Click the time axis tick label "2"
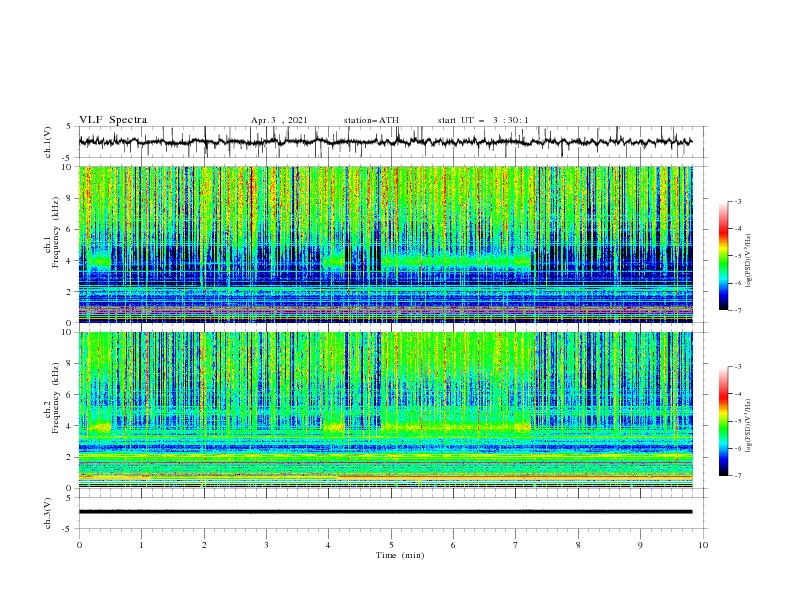Image resolution: width=792 pixels, height=612 pixels. 204,545
